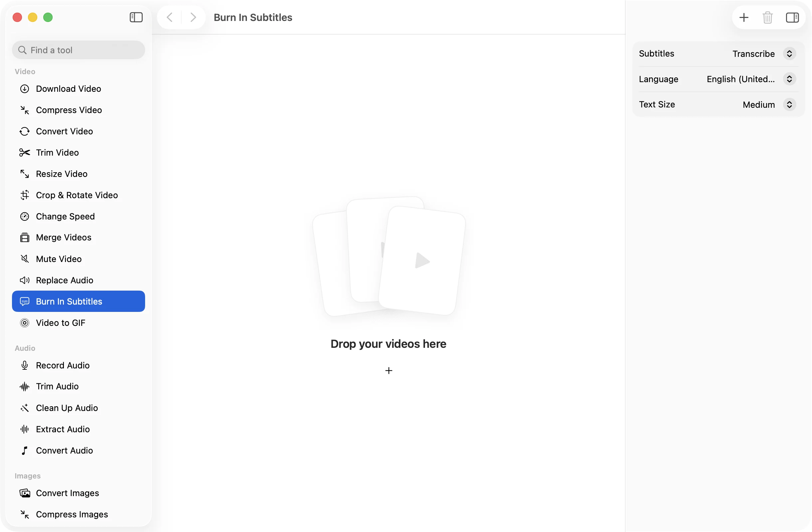Click the Record Audio microphone icon
812x532 pixels.
[25, 365]
